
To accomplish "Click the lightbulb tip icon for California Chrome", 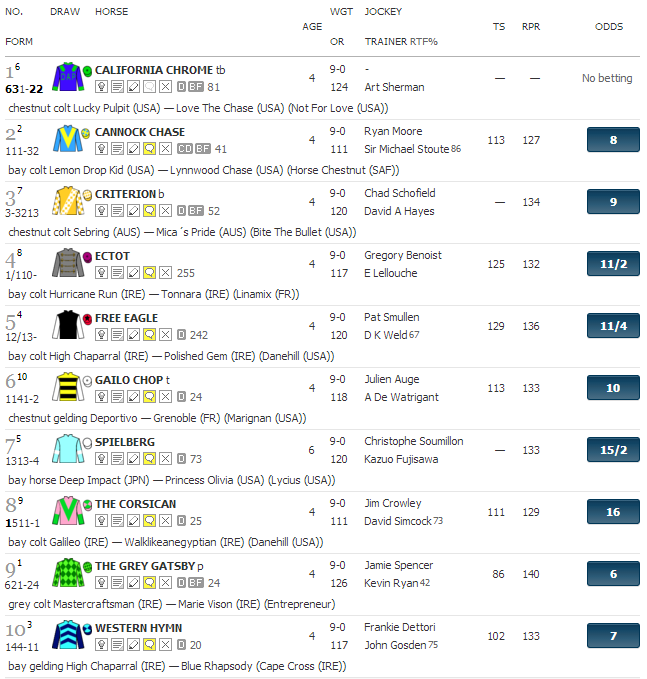I will tap(101, 87).
